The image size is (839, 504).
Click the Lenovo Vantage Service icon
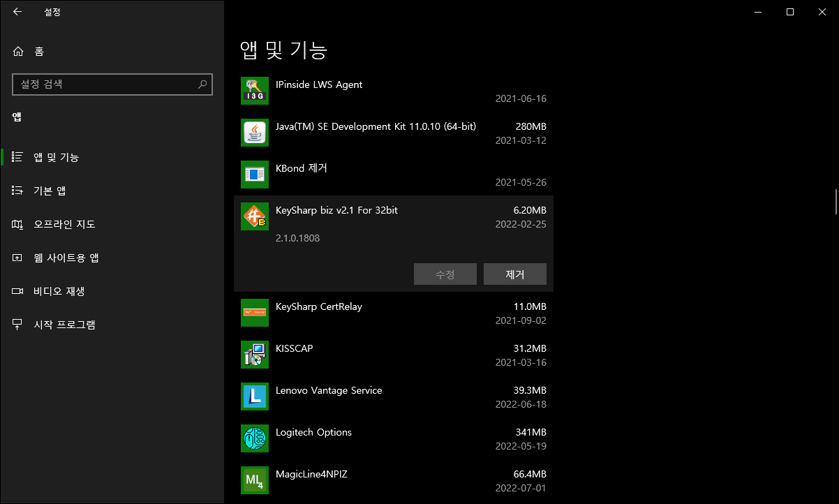(x=255, y=396)
